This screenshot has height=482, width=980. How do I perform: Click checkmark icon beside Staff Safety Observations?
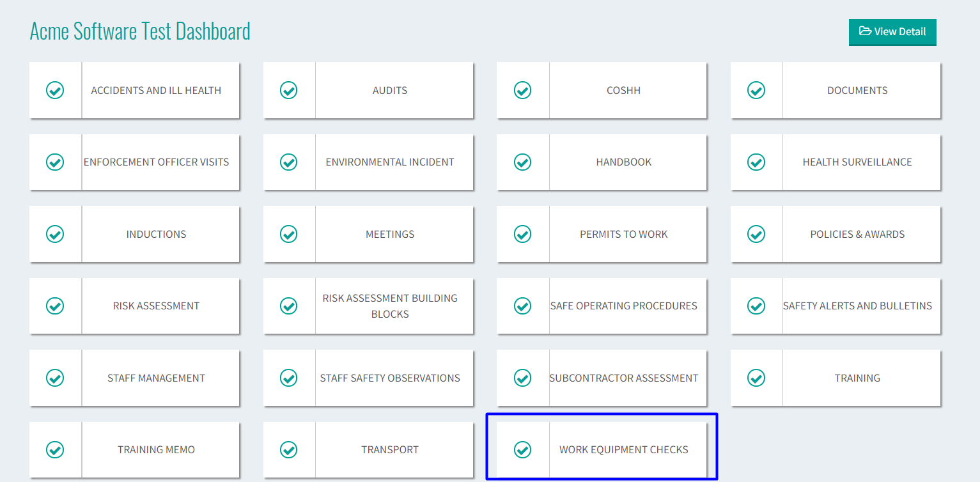[x=289, y=378]
